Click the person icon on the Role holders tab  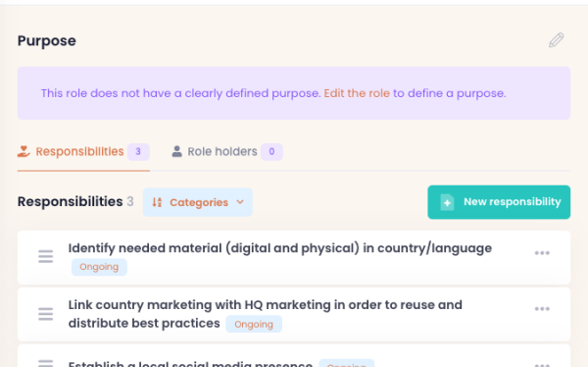pos(177,151)
